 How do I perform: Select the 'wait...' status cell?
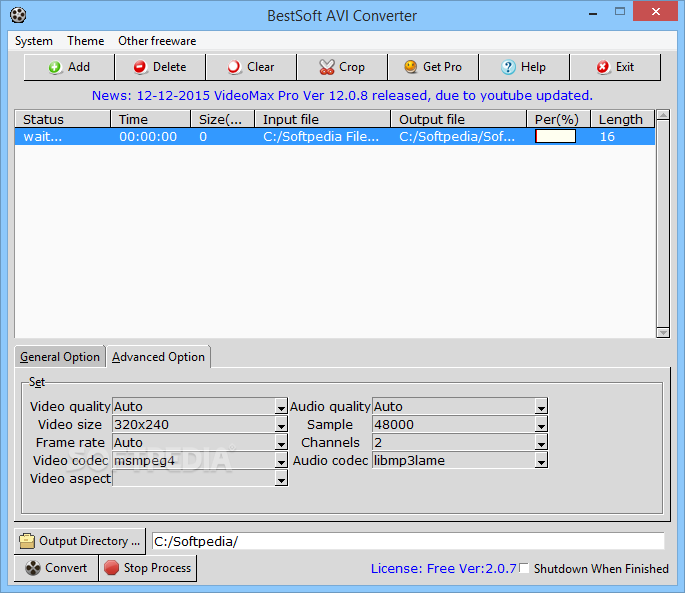(x=43, y=137)
